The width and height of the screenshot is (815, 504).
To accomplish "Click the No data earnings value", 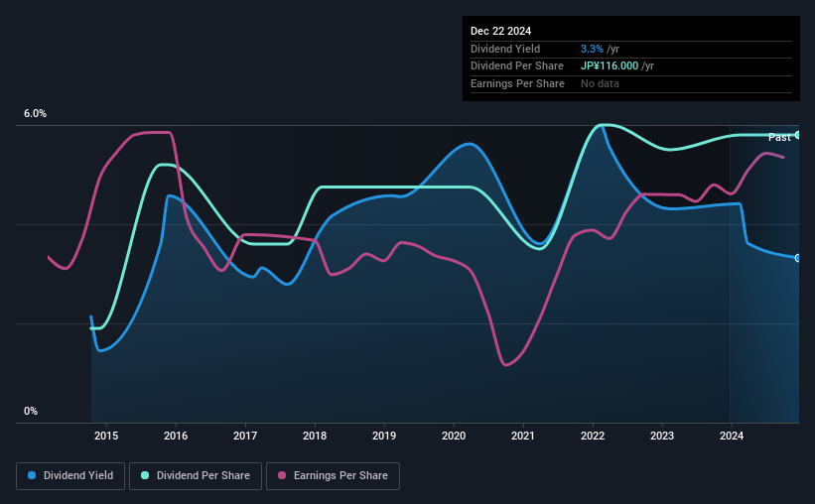I will tap(600, 83).
